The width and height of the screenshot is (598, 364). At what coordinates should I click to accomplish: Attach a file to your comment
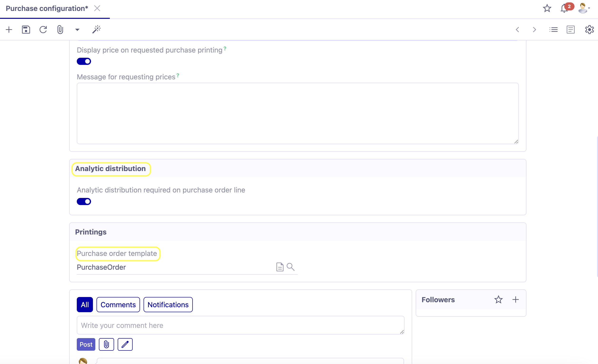106,344
